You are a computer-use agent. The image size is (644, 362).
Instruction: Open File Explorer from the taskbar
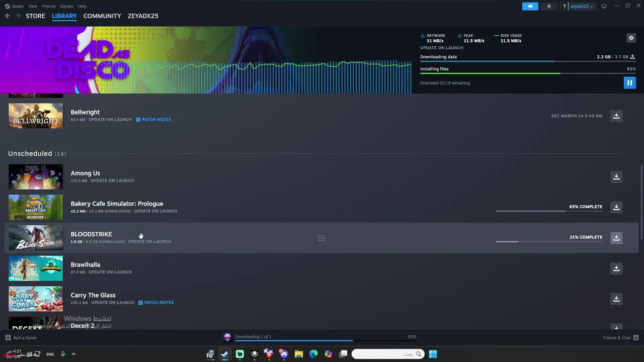[x=299, y=354]
